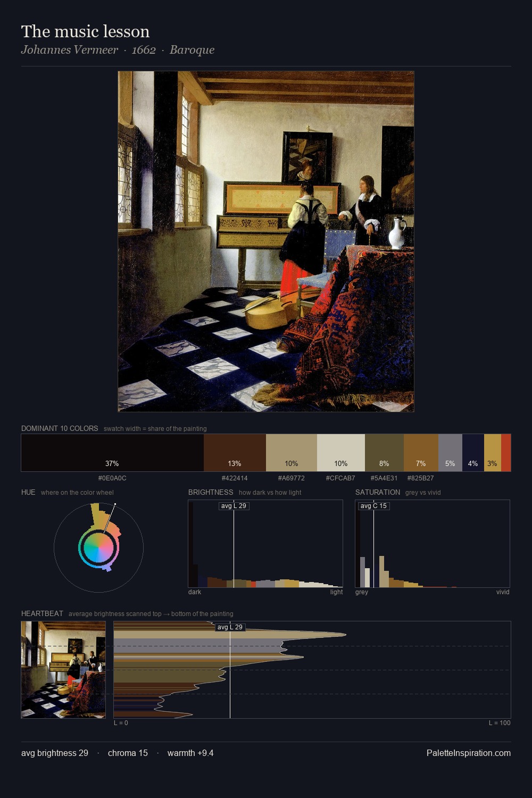532x798 pixels.
Task: Open the PaletteInspiration.com link
Action: tap(469, 753)
